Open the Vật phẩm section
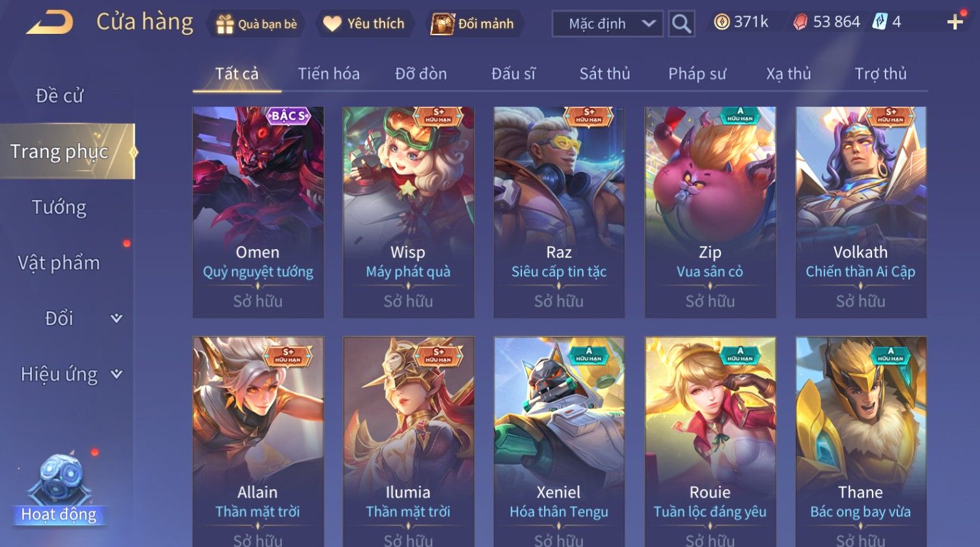The height and width of the screenshot is (547, 980). tap(59, 263)
